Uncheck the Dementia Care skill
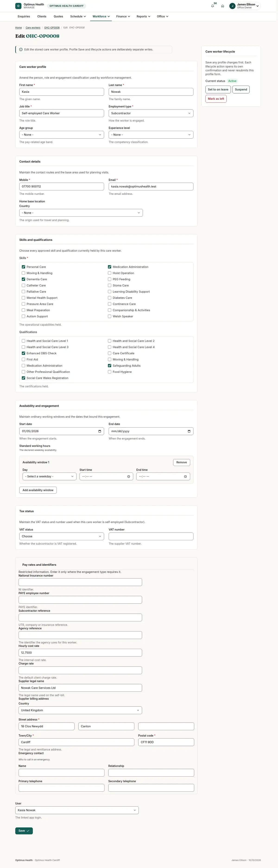Screen dimensions: 278x868 tap(24, 279)
